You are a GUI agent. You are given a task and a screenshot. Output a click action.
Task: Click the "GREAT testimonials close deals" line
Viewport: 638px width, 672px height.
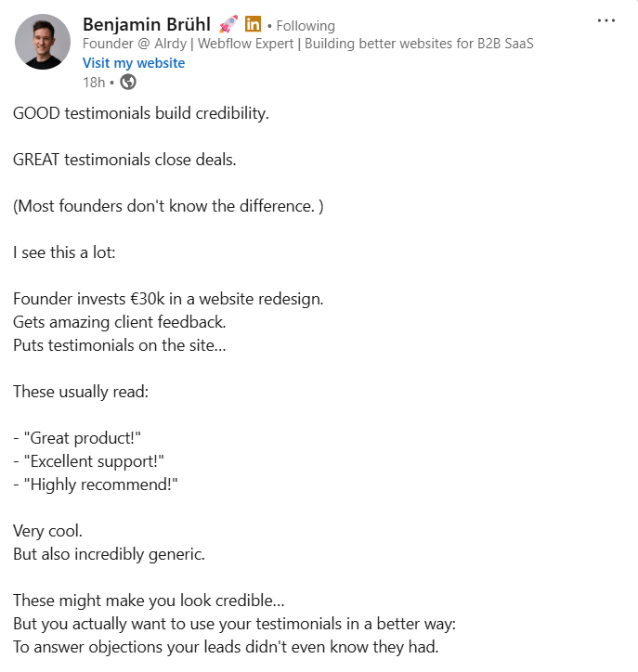tap(124, 160)
